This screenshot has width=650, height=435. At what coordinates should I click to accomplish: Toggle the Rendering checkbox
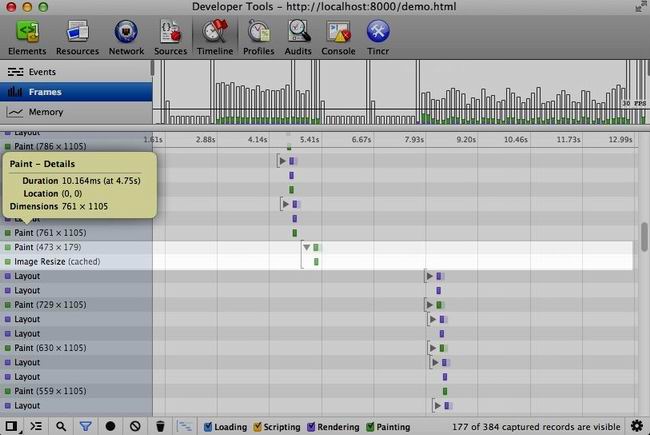(311, 426)
